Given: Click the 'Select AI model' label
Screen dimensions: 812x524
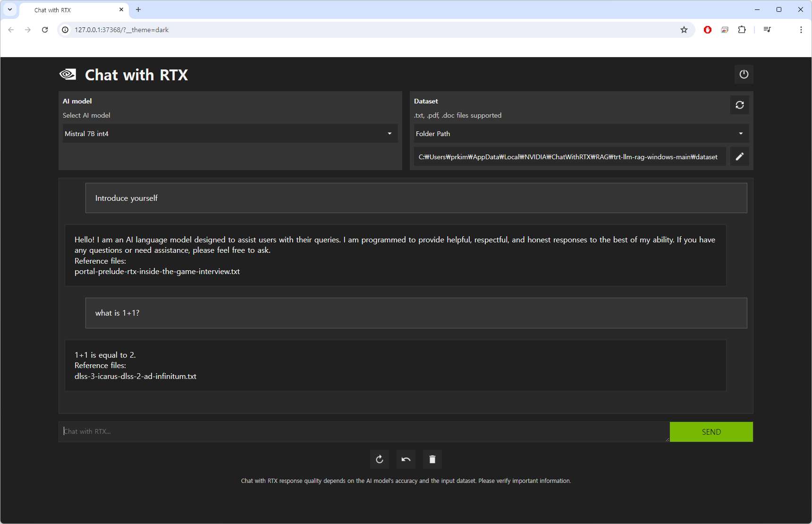Looking at the screenshot, I should click(x=86, y=115).
